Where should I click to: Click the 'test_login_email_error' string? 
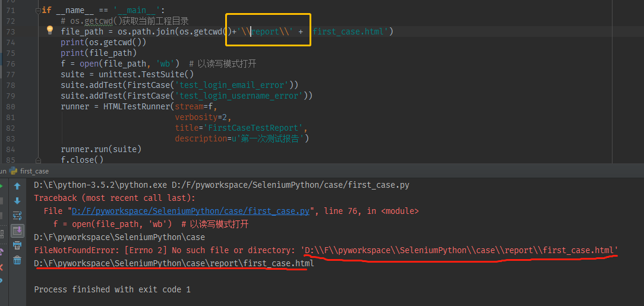coord(231,85)
